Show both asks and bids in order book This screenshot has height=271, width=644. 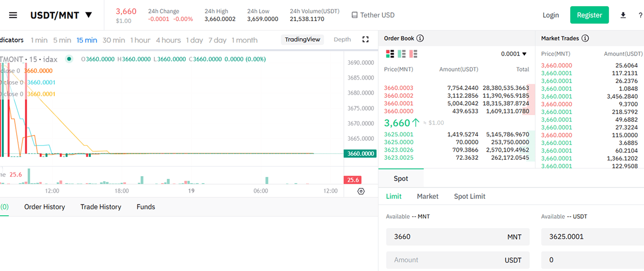[390, 54]
